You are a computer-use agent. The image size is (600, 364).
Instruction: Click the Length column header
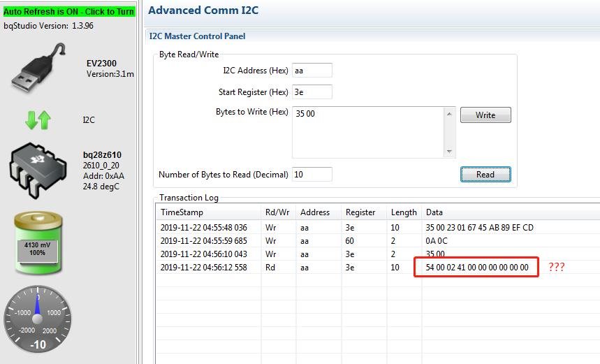(404, 212)
